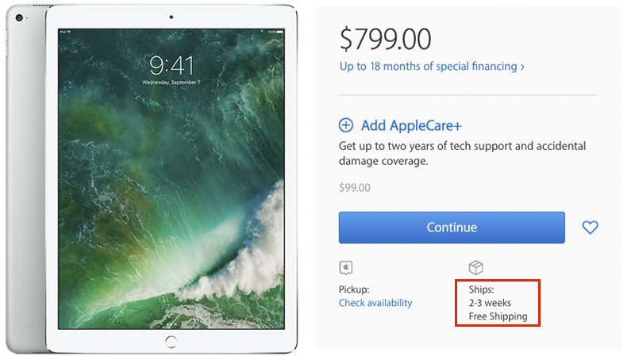The width and height of the screenshot is (635, 364).
Task: Click the 2-3 weeks shipping estimate
Action: [490, 303]
